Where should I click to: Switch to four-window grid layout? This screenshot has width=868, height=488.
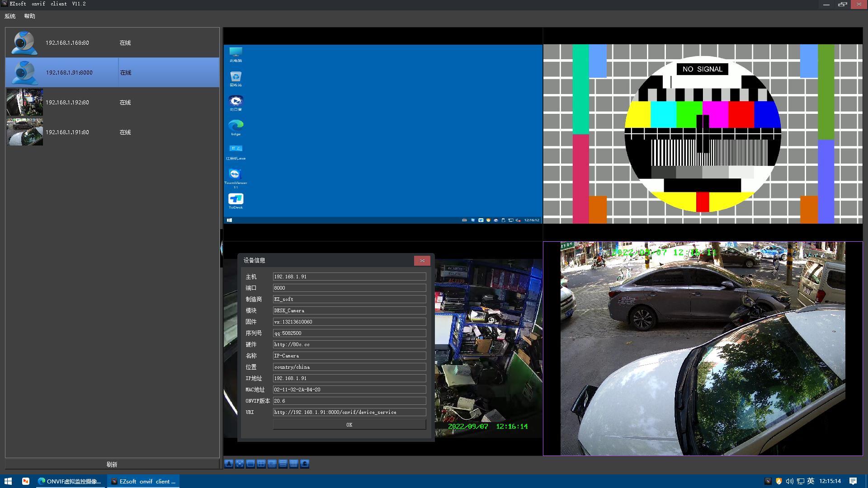click(x=261, y=464)
